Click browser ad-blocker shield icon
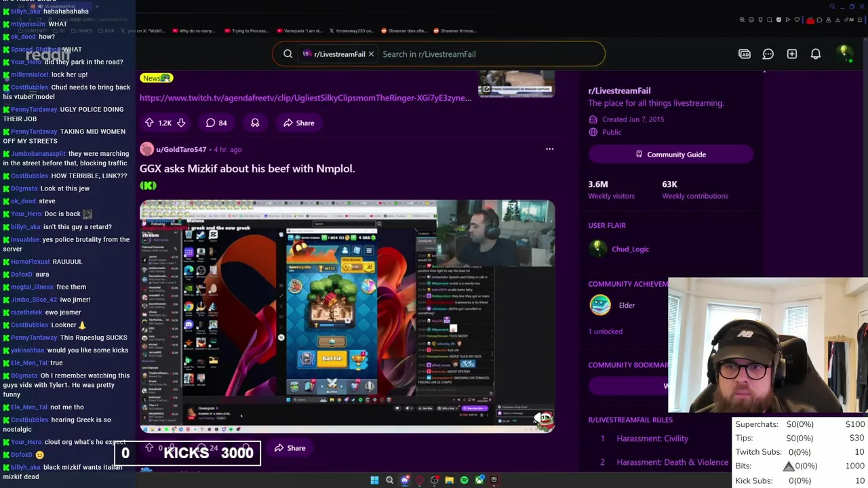Image resolution: width=868 pixels, height=488 pixels. tap(778, 20)
